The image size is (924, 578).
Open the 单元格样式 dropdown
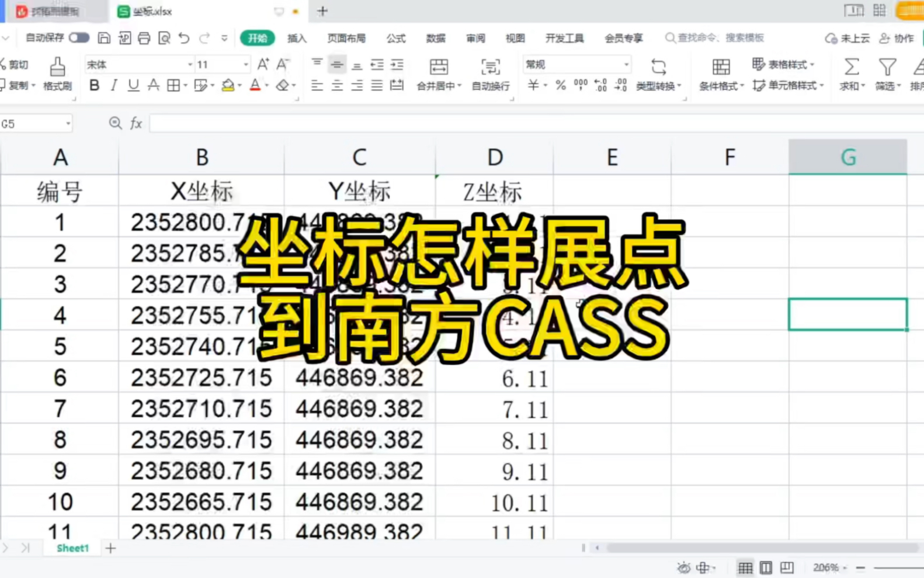pyautogui.click(x=788, y=85)
